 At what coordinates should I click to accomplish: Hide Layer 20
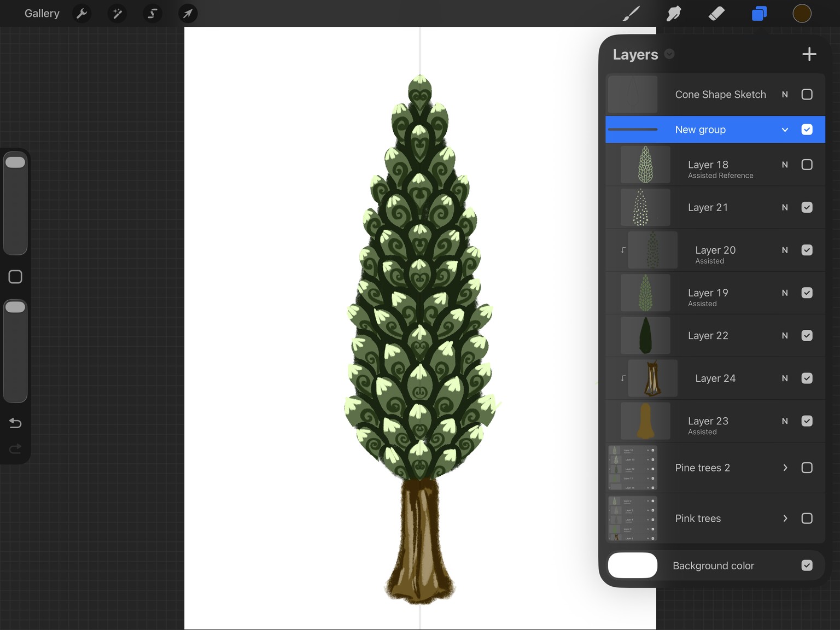point(807,250)
